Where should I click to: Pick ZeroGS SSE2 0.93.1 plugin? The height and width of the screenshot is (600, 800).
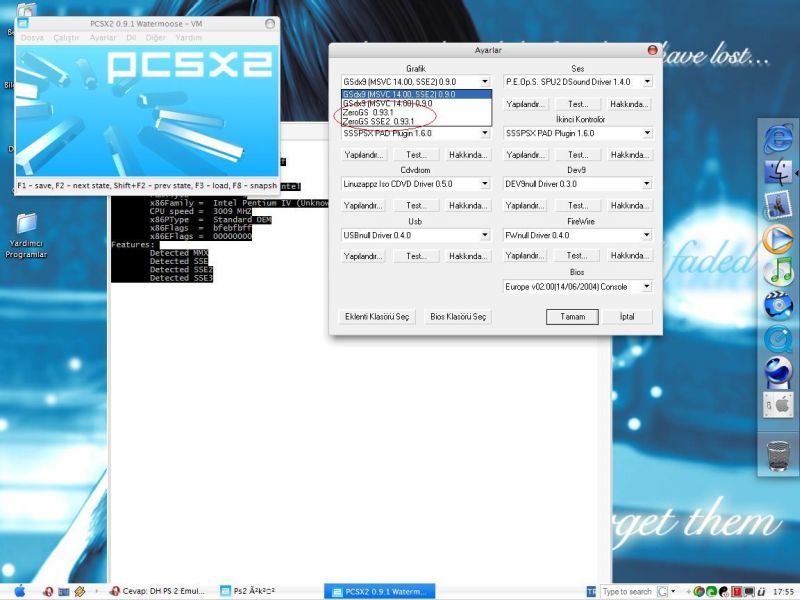pos(416,121)
